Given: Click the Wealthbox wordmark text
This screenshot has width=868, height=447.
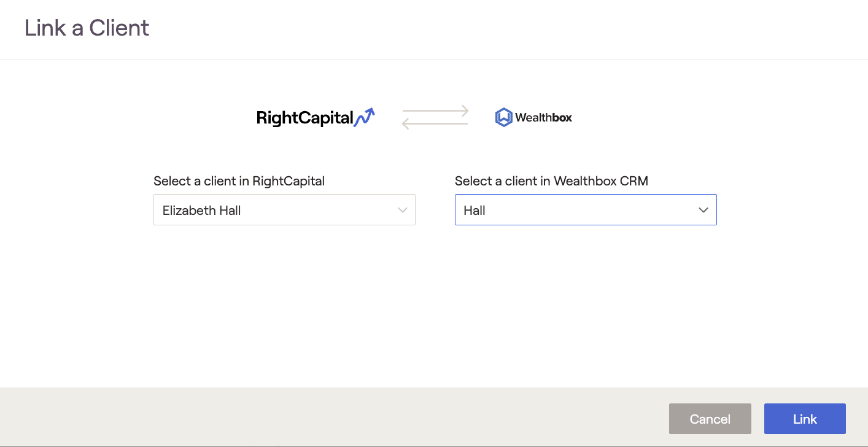Looking at the screenshot, I should point(543,117).
